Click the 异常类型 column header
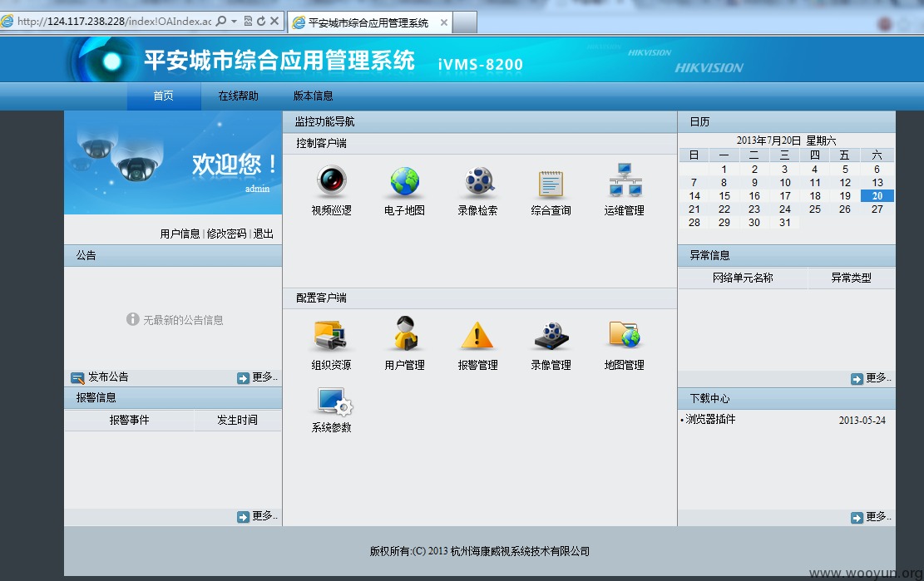Viewport: 924px width, 581px height. (x=852, y=278)
